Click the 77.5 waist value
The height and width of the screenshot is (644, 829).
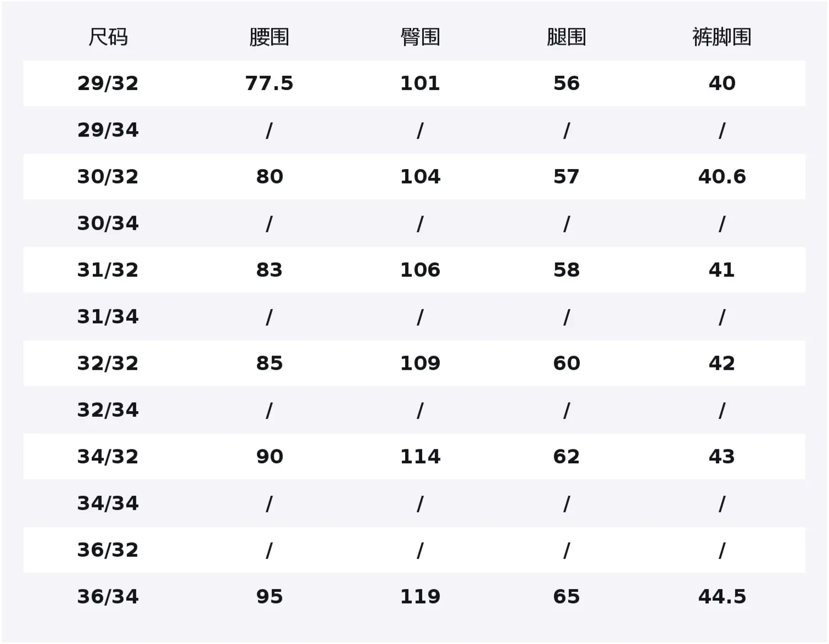click(269, 83)
